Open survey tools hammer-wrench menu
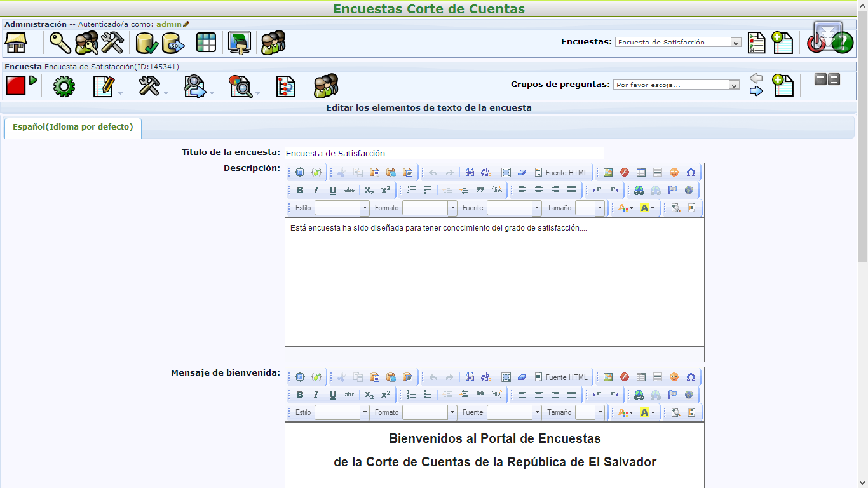The height and width of the screenshot is (488, 868). point(149,86)
